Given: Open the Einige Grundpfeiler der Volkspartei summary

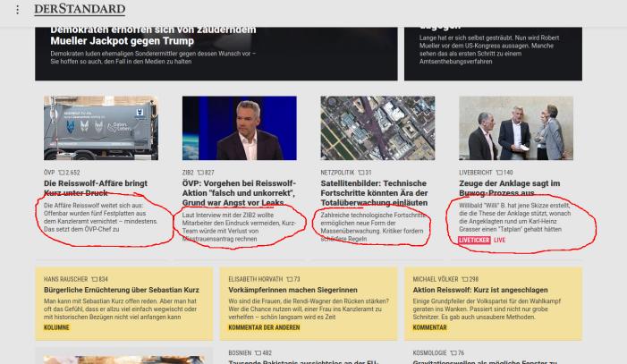Looking at the screenshot, I should (x=487, y=309).
